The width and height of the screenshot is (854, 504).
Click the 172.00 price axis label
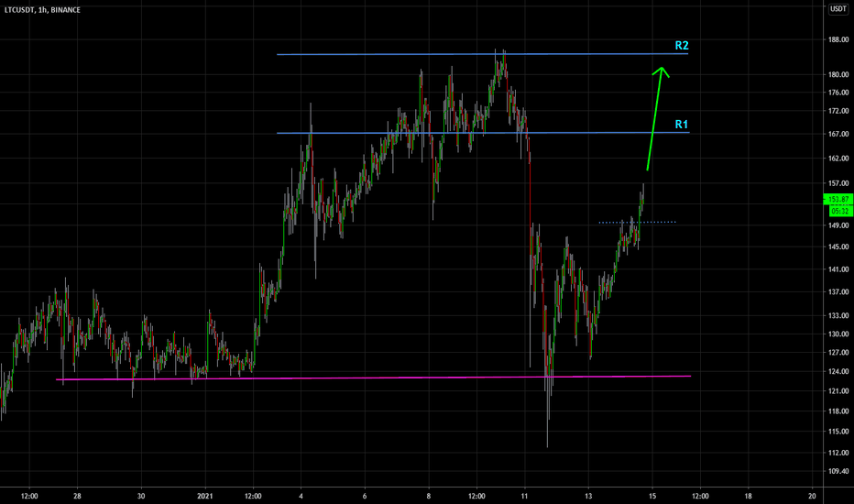tap(838, 111)
